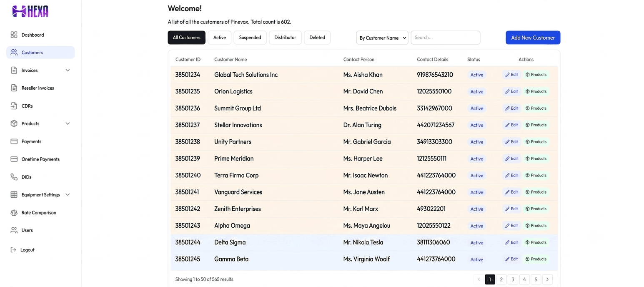Viewport: 644px width, 287px height.
Task: View Products for Orion Logistics
Action: click(536, 91)
